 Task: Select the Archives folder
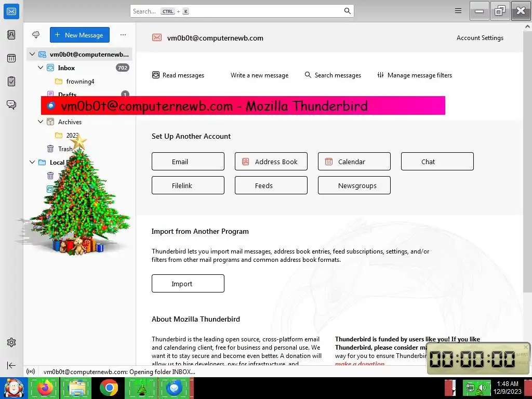(x=79, y=122)
